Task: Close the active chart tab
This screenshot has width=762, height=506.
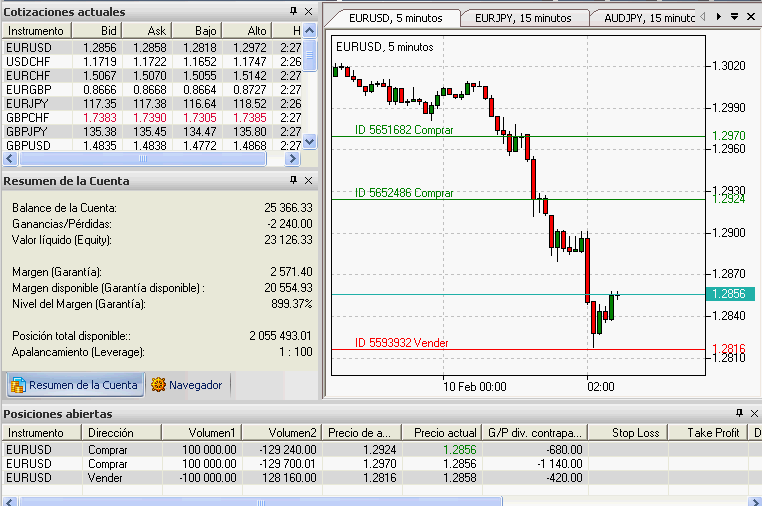Action: (751, 17)
